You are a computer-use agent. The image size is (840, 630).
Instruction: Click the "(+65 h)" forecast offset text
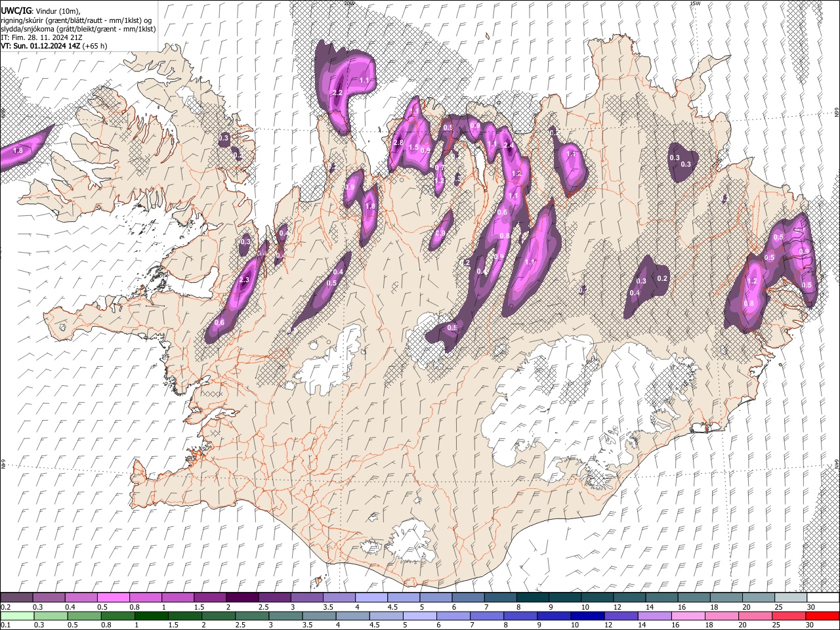point(94,46)
